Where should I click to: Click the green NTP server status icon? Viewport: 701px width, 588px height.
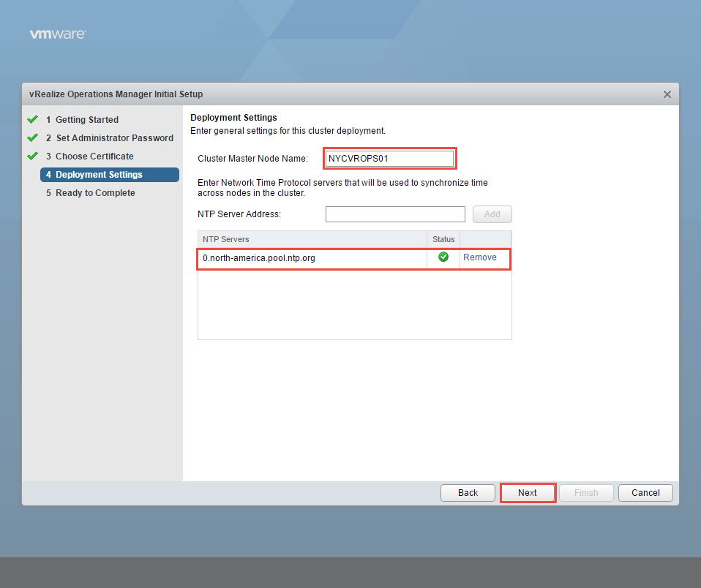click(443, 257)
